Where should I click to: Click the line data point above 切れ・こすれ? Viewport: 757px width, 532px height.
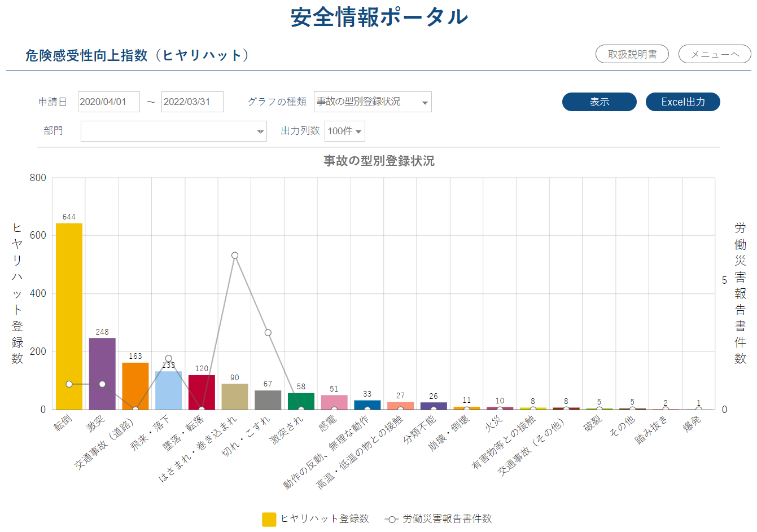268,333
